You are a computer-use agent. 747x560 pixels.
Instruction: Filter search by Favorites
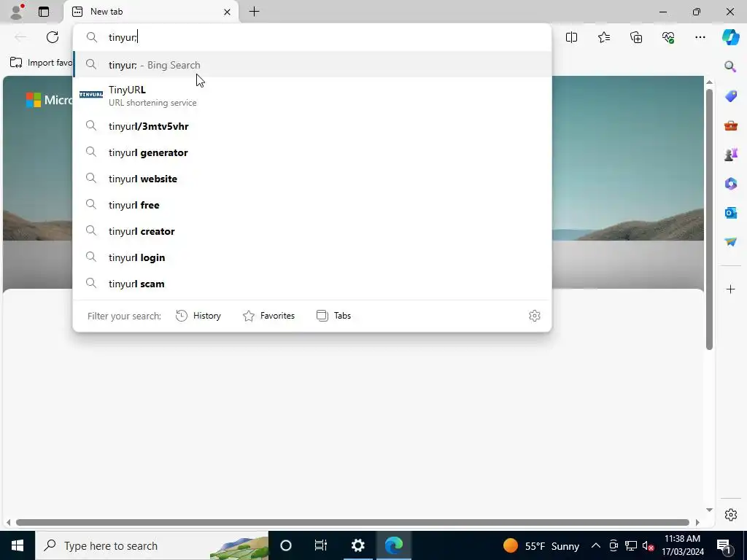pos(269,316)
